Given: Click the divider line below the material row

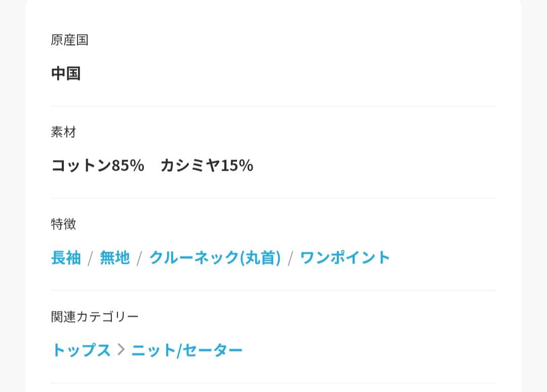Looking at the screenshot, I should pos(273,199).
